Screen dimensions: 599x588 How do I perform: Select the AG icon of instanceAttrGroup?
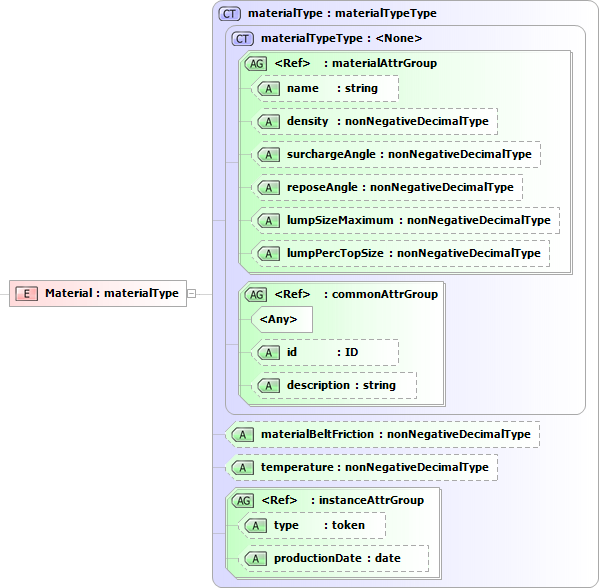pos(243,501)
